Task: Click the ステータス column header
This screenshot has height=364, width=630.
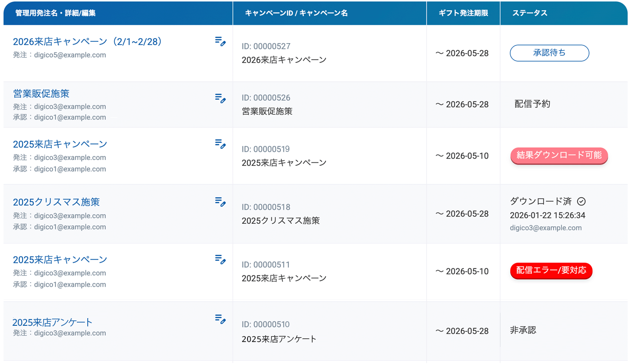Action: pyautogui.click(x=530, y=13)
